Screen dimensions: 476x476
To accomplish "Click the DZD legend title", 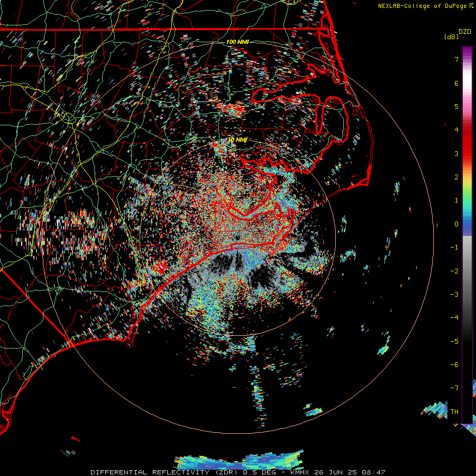I will pyautogui.click(x=465, y=32).
